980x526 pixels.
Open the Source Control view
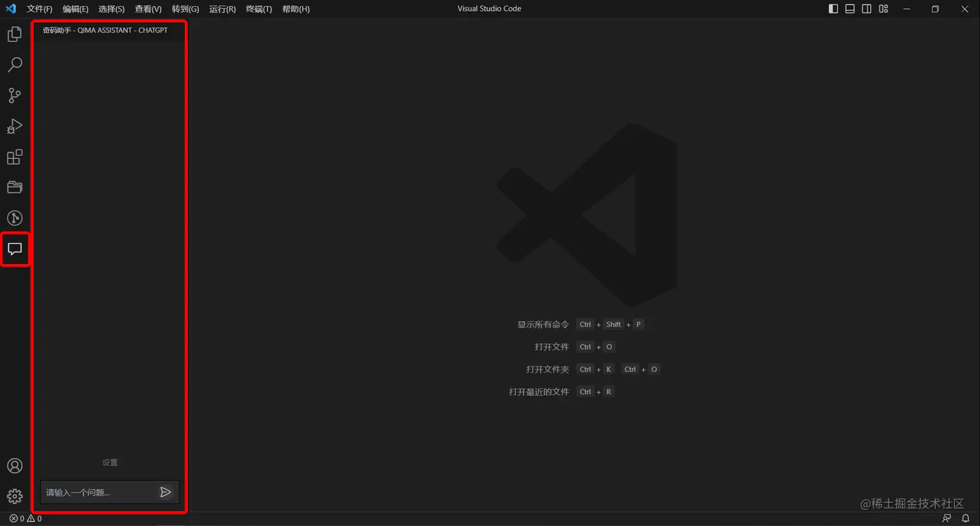[x=14, y=95]
